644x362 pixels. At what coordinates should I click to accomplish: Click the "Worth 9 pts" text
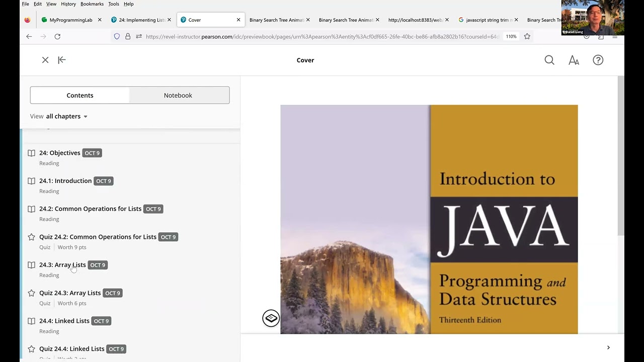click(x=72, y=247)
